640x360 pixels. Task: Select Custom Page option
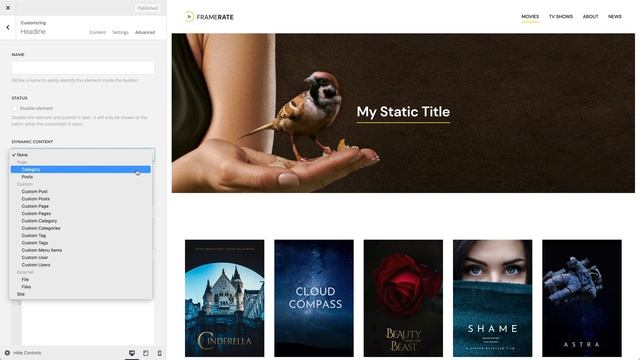pos(80,206)
